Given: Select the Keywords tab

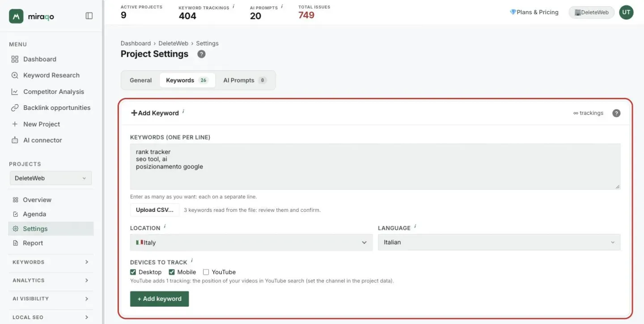Looking at the screenshot, I should click(187, 80).
